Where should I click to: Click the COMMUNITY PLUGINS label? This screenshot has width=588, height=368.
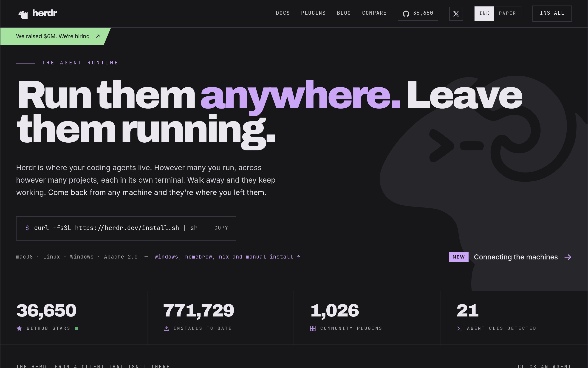coord(351,328)
